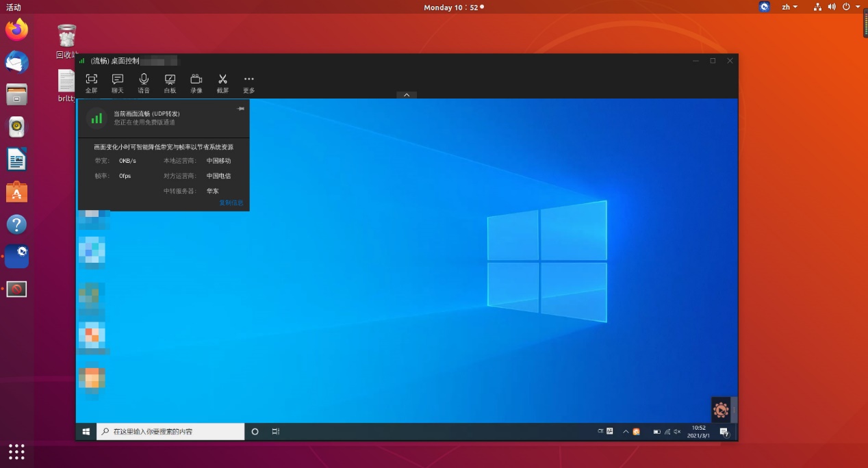The image size is (868, 468).
Task: Switch remote desktop to 全屏 fullscreen
Action: 91,83
